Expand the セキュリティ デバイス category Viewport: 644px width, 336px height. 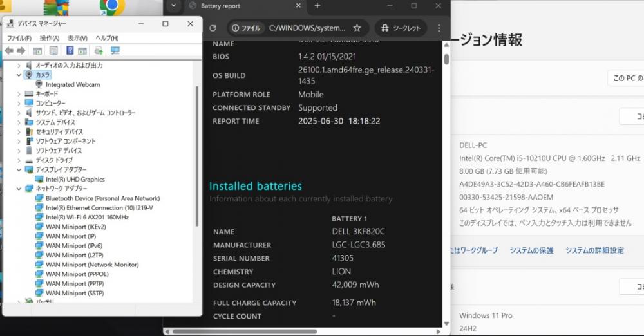19,131
